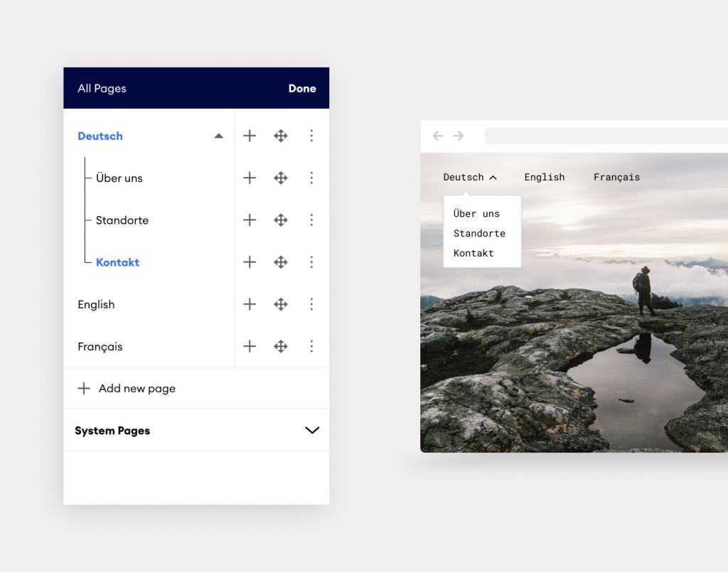The width and height of the screenshot is (728, 572).
Task: Click Done in the All Pages header
Action: pos(302,88)
